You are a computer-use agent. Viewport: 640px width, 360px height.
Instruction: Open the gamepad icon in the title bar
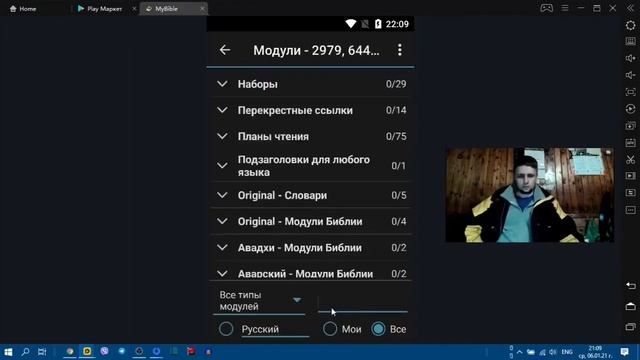(x=546, y=8)
